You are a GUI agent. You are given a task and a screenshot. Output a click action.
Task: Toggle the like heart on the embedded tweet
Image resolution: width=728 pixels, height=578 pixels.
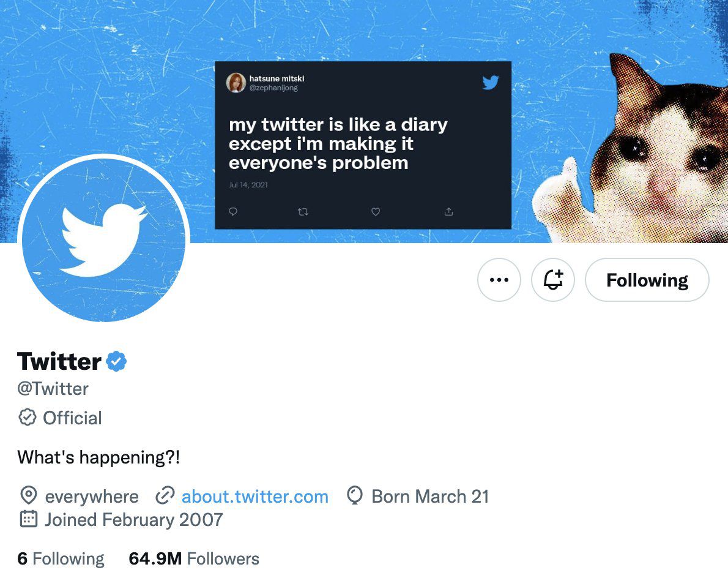[375, 211]
